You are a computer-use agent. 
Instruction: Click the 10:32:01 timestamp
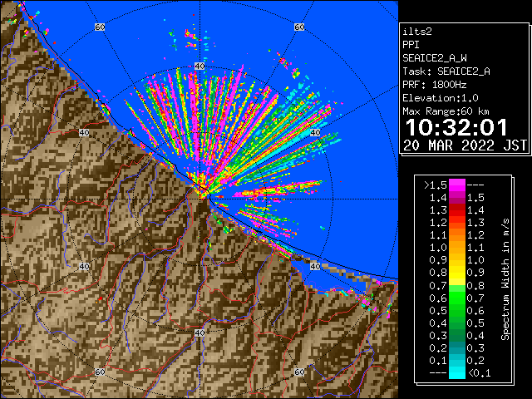click(456, 127)
